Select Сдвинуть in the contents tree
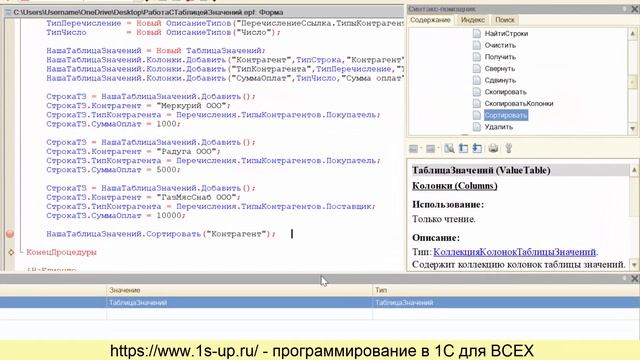This screenshot has width=640, height=360. (500, 80)
